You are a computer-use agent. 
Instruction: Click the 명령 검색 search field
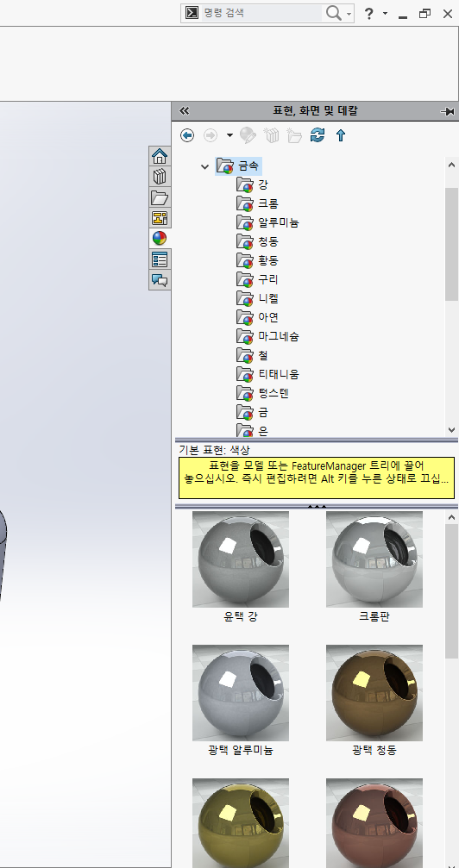pyautogui.click(x=261, y=13)
